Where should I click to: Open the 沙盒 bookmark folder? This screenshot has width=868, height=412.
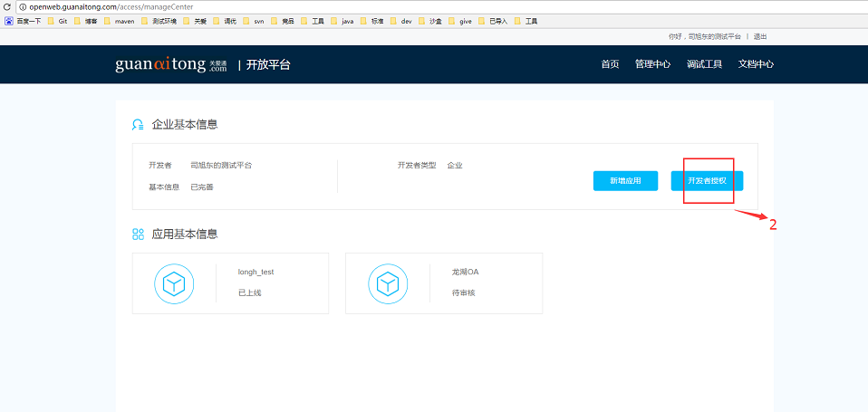[x=430, y=22]
